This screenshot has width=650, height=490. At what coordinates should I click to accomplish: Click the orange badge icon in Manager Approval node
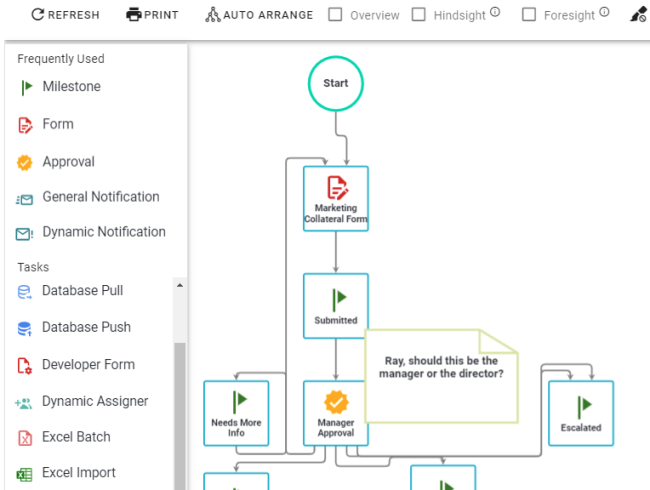pyautogui.click(x=336, y=402)
